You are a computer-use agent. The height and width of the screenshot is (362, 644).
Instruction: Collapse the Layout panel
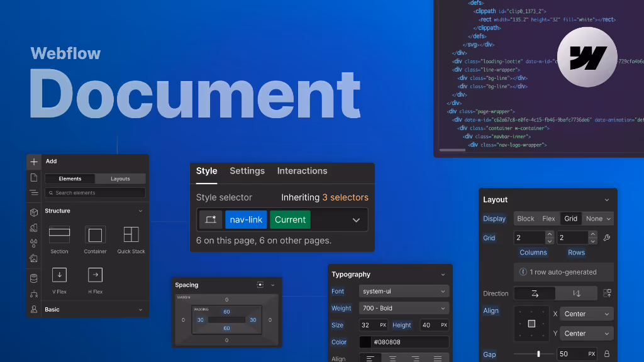(607, 200)
